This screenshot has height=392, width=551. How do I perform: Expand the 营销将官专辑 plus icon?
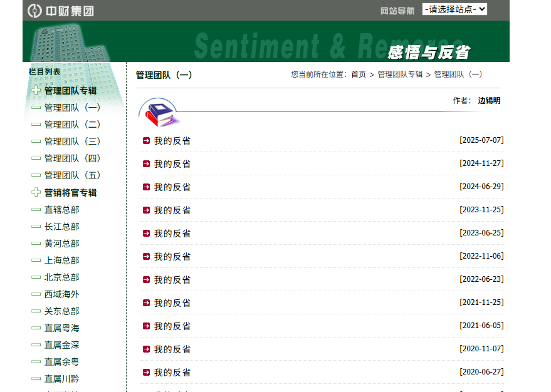(36, 193)
